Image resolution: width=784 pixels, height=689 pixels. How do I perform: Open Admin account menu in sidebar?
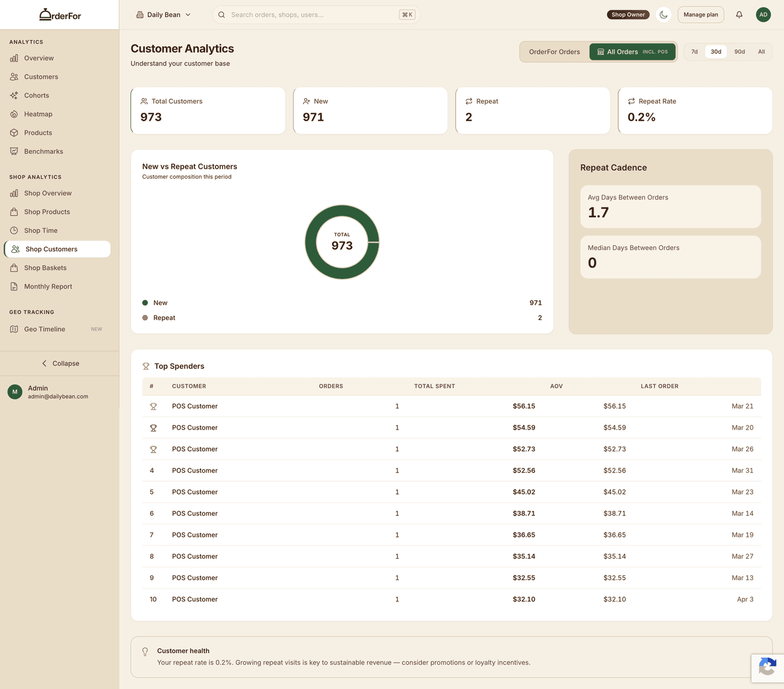click(x=59, y=392)
